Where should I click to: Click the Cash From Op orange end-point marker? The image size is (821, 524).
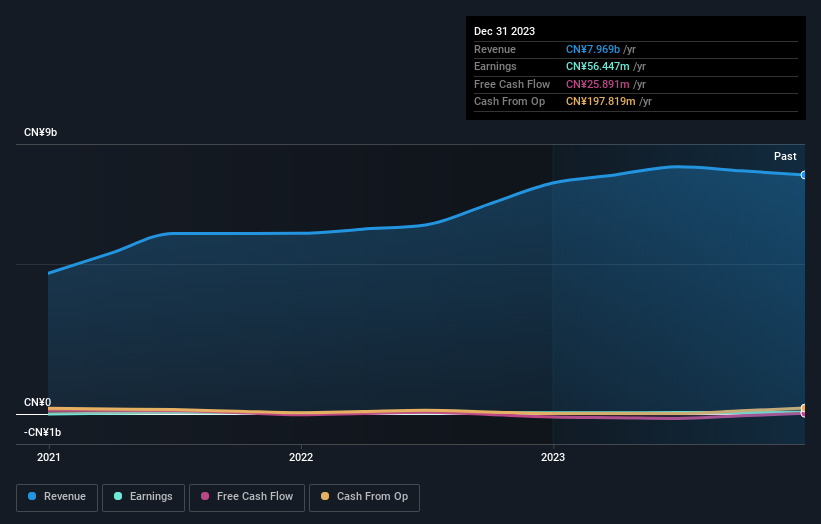(804, 408)
